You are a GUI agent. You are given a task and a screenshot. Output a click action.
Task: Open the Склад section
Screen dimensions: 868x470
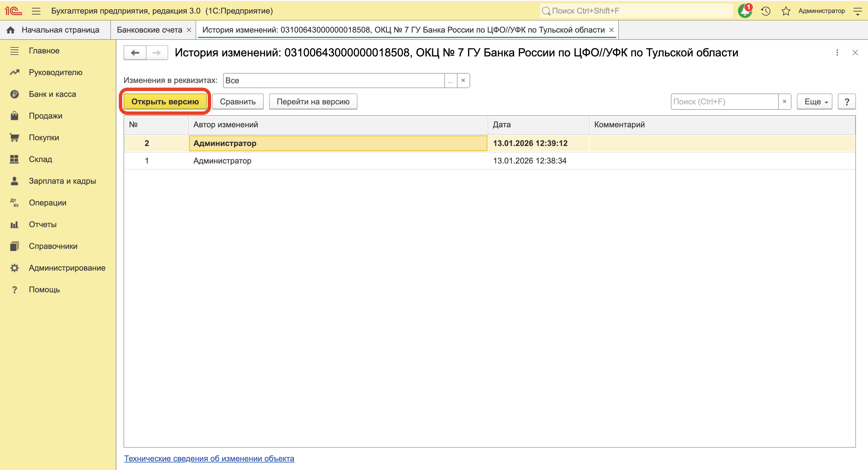point(40,159)
